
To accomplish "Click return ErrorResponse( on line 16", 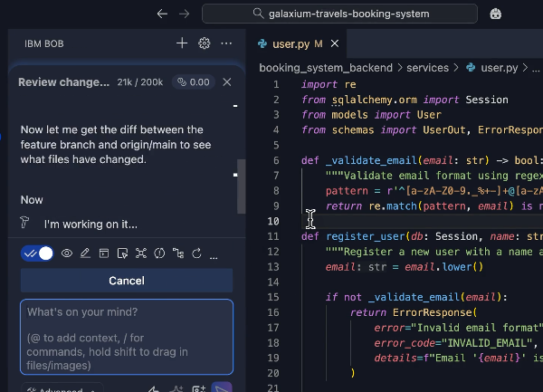I will point(414,312).
